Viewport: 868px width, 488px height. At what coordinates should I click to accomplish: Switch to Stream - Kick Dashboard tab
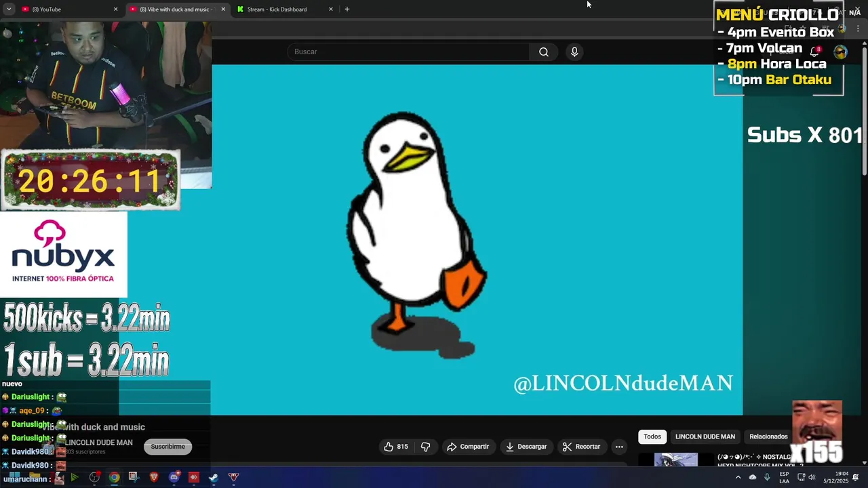coord(283,9)
